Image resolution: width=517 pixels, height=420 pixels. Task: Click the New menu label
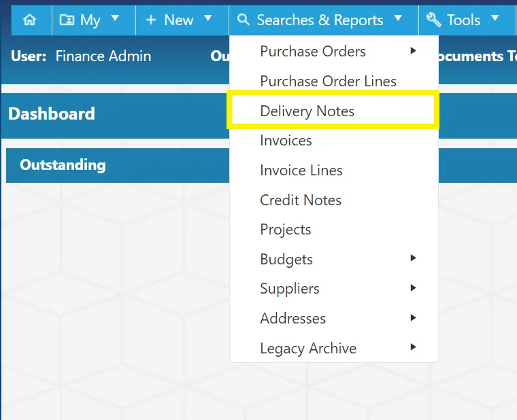(x=178, y=20)
